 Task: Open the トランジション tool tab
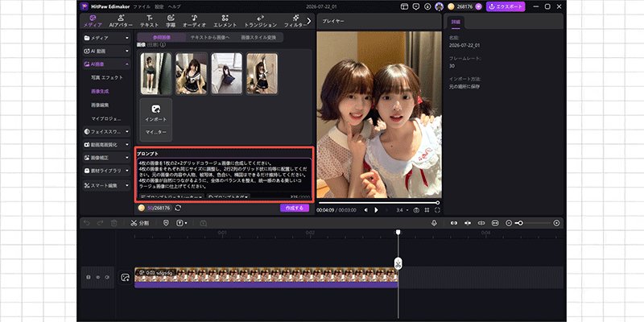point(260,21)
